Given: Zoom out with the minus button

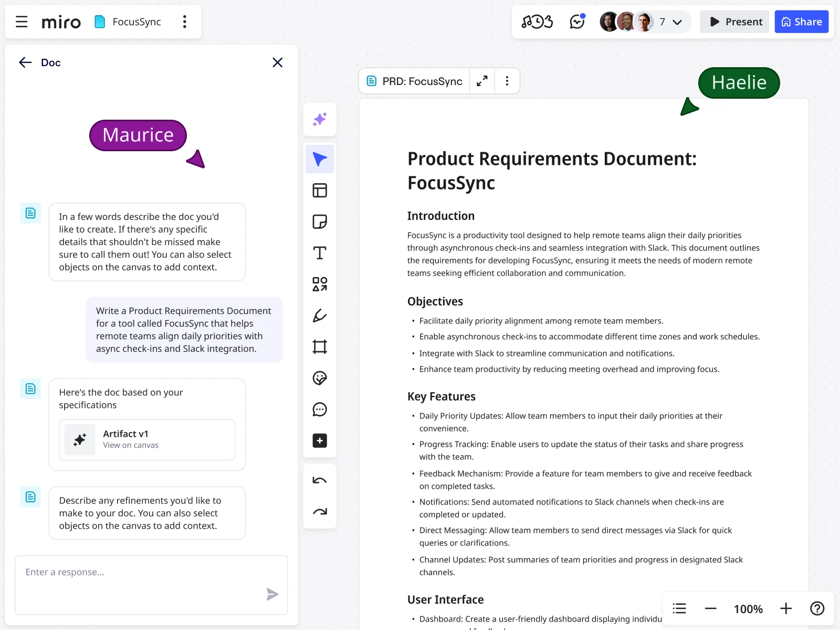Looking at the screenshot, I should (711, 608).
